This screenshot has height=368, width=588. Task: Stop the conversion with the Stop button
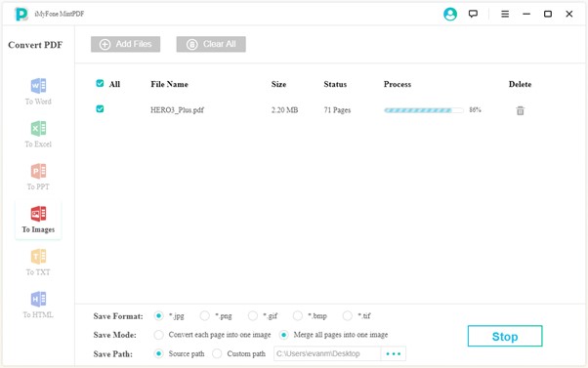(x=505, y=336)
